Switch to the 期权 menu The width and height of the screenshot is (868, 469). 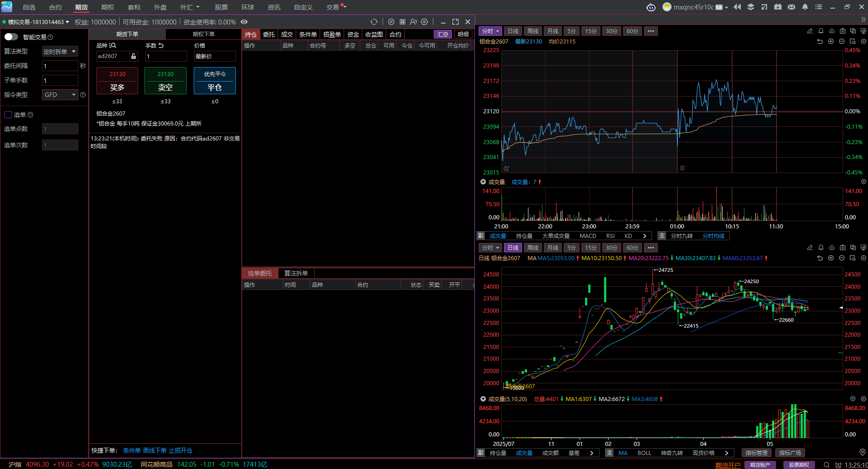pyautogui.click(x=108, y=7)
